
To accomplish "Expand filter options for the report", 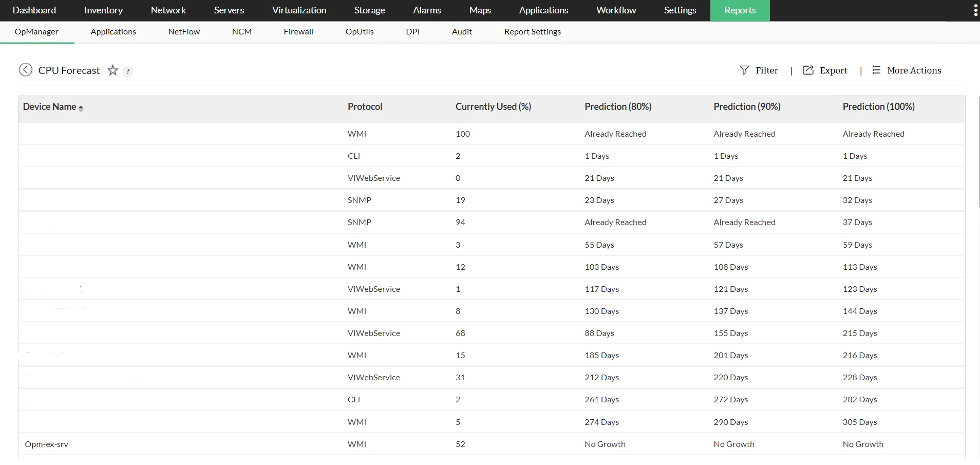I will point(759,70).
